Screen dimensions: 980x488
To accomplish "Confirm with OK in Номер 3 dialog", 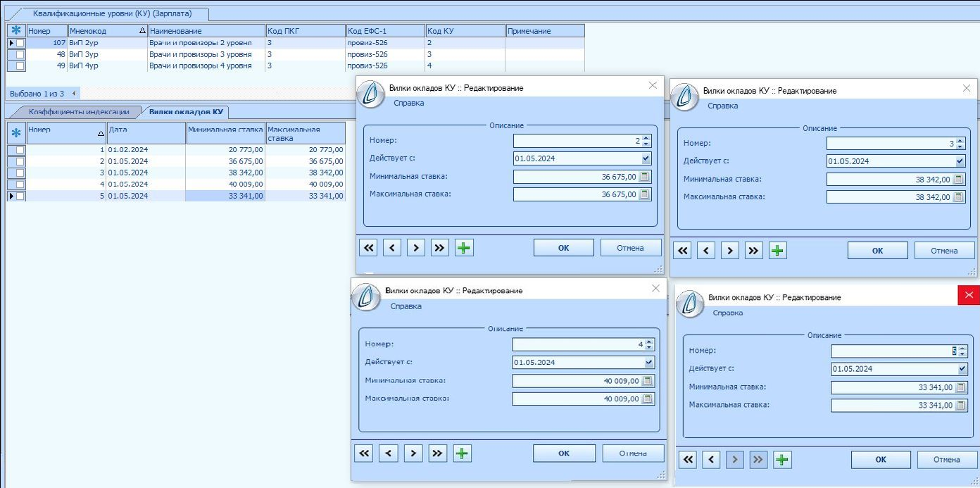I will pyautogui.click(x=877, y=251).
